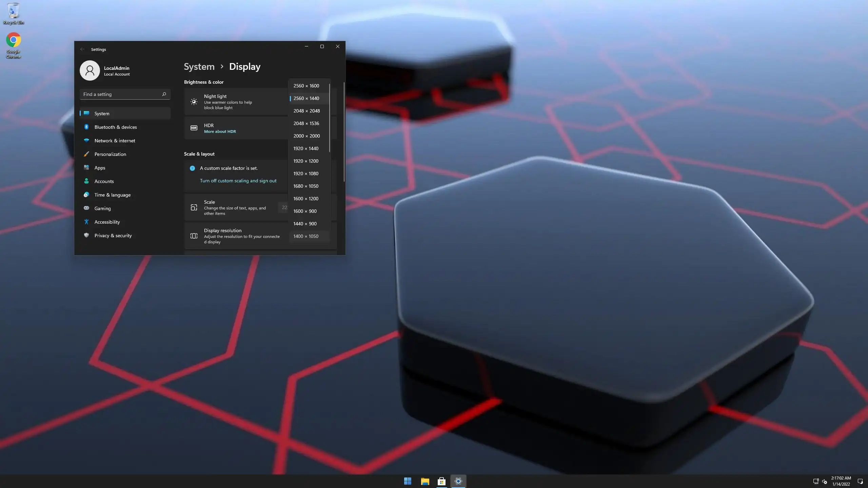
Task: Open Network & internet settings
Action: tap(115, 141)
